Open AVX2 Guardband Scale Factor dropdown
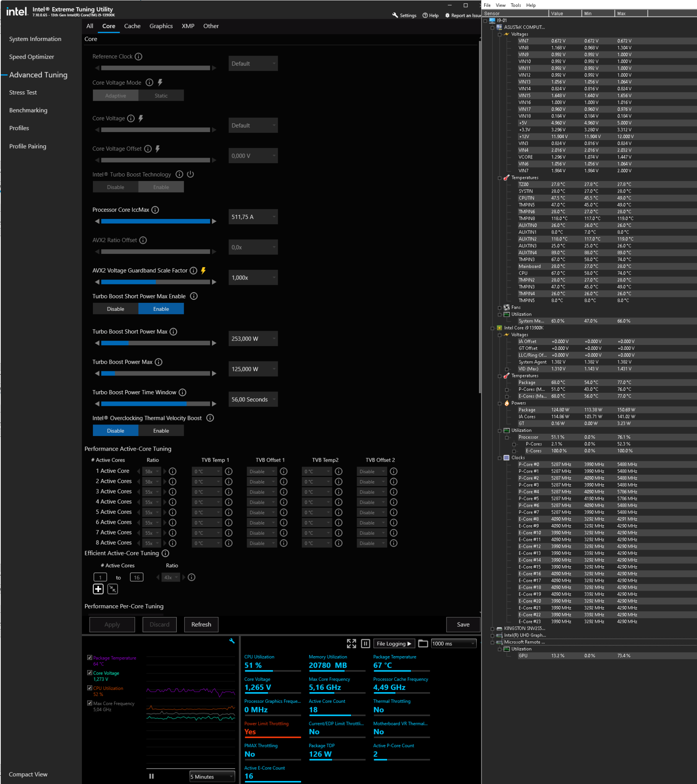The width and height of the screenshot is (697, 784). (253, 278)
